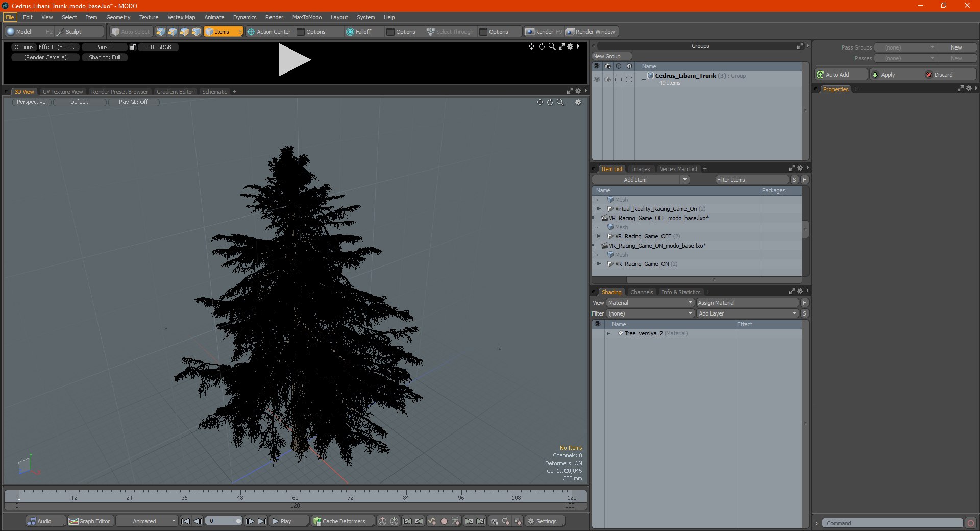Toggle visibility eye for Cedrus_Libani_Trunk group
Screen dimensions: 980x531
pos(597,79)
